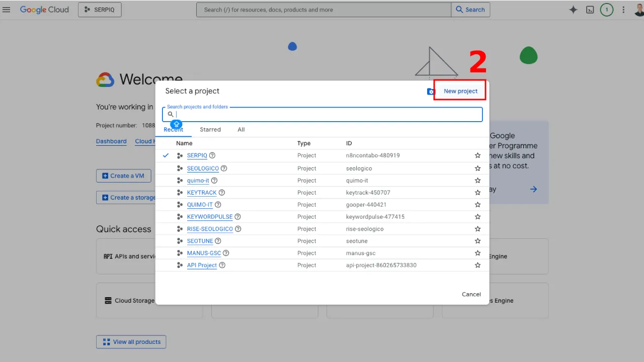Viewport: 644px width, 362px height.
Task: Focus the Search projects and folders field
Action: 327,115
